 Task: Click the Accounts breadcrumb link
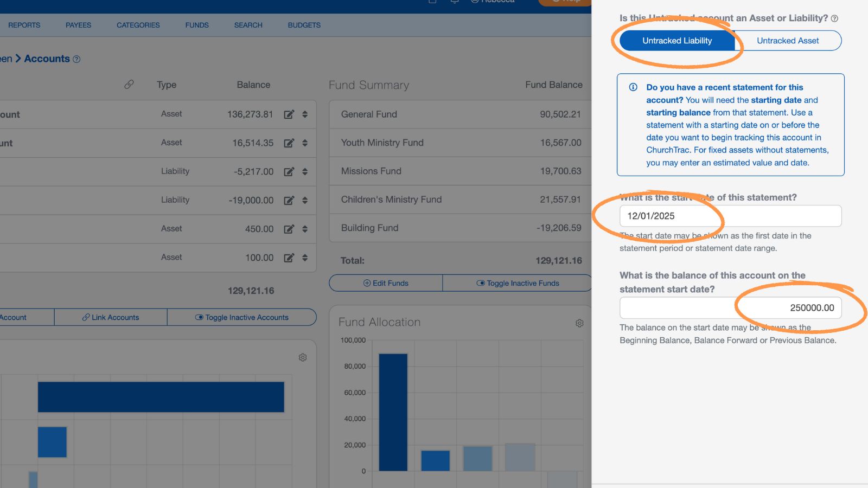[x=47, y=59]
